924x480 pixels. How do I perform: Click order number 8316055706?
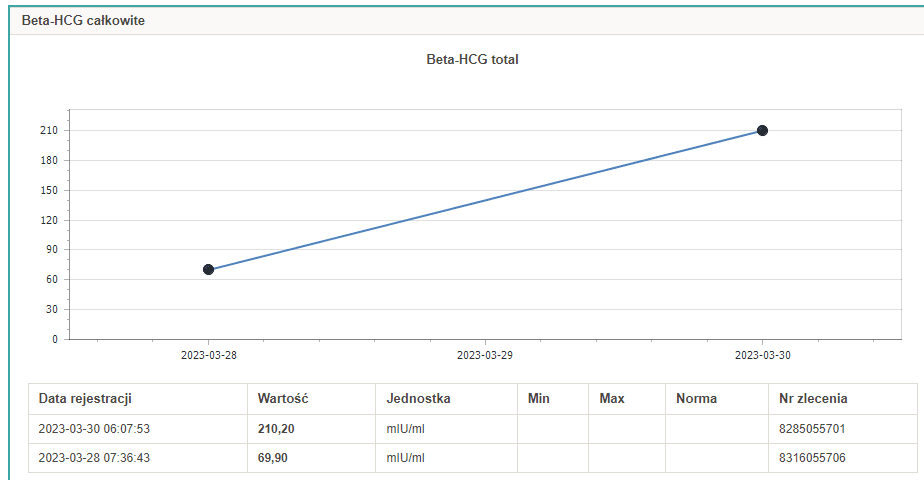coord(812,458)
